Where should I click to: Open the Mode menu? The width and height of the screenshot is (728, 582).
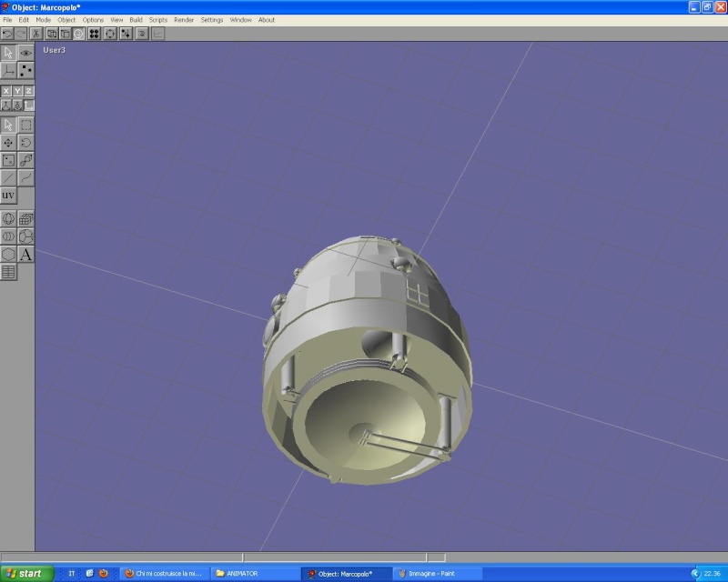click(x=43, y=20)
